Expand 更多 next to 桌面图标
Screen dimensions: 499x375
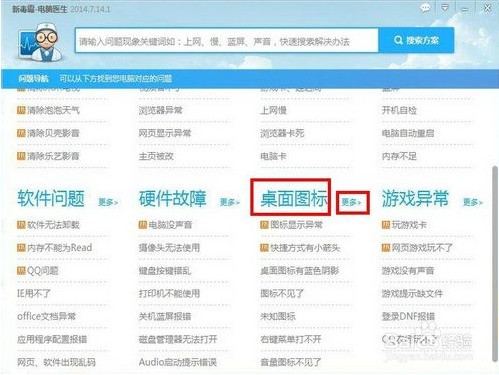[x=351, y=202]
